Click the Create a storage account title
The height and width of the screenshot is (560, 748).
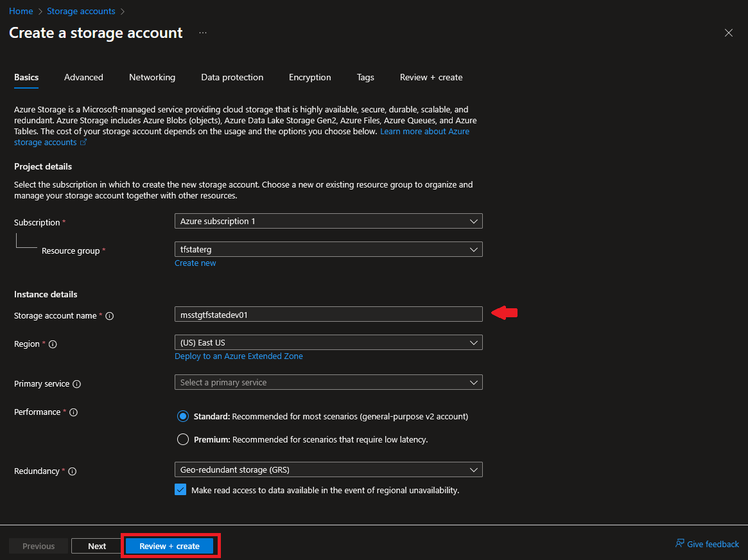click(x=96, y=33)
